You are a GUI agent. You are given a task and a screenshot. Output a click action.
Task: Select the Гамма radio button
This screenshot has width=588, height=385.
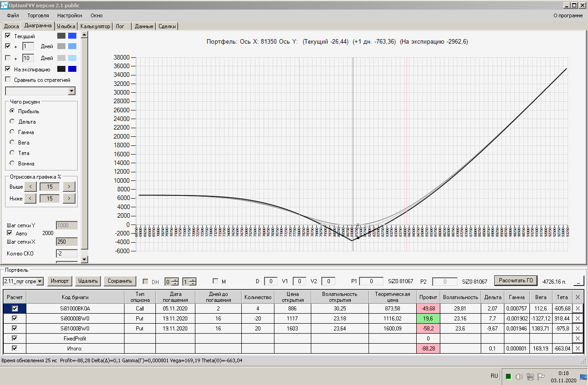click(x=12, y=132)
